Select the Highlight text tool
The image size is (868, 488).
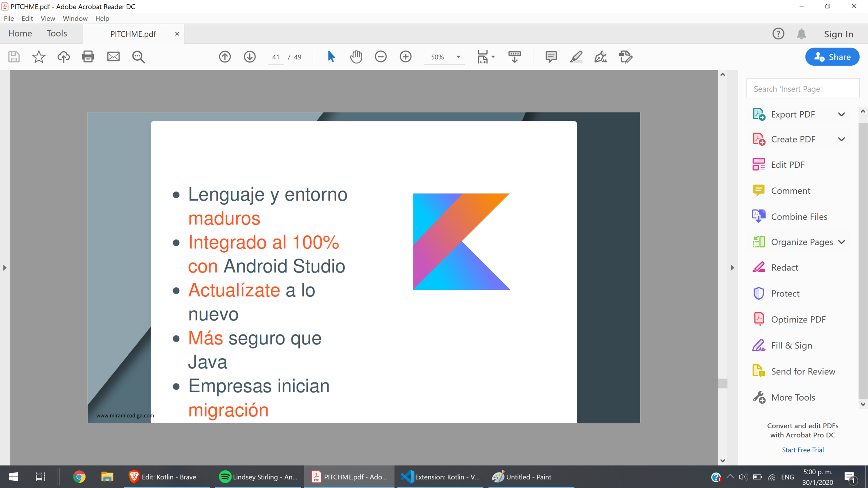[576, 57]
